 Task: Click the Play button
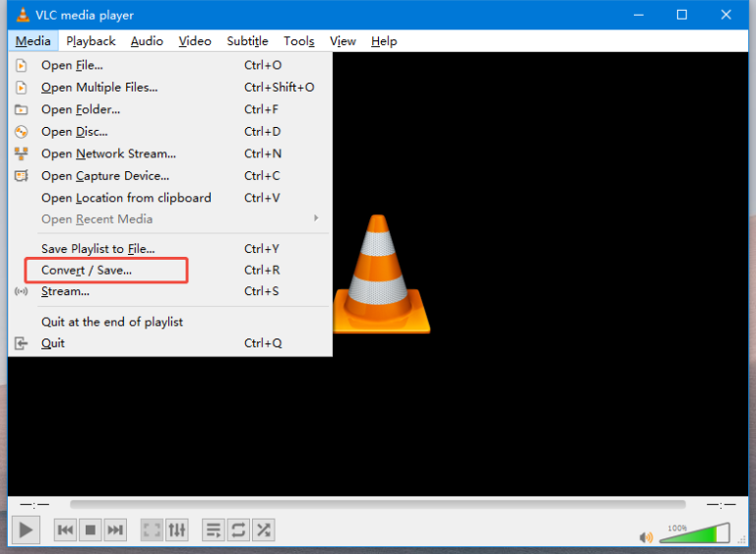26,530
